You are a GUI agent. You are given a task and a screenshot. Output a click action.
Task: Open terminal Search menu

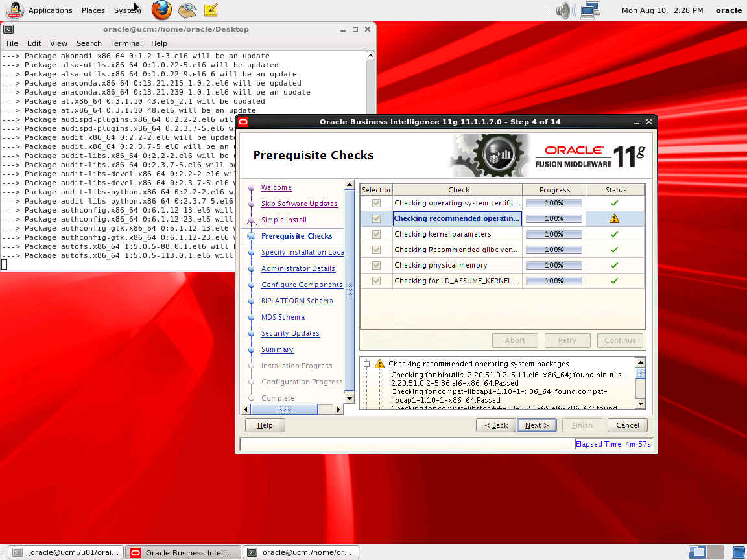click(89, 43)
